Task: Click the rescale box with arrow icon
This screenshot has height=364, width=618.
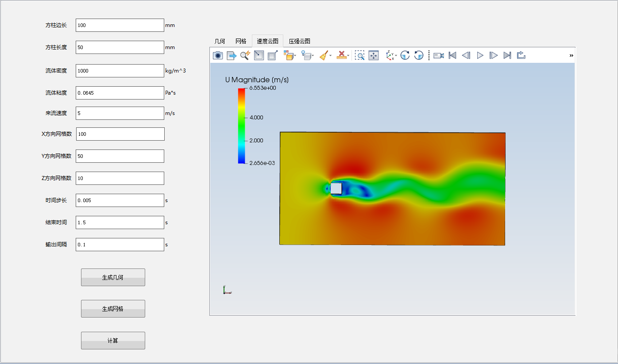Action: pos(273,55)
